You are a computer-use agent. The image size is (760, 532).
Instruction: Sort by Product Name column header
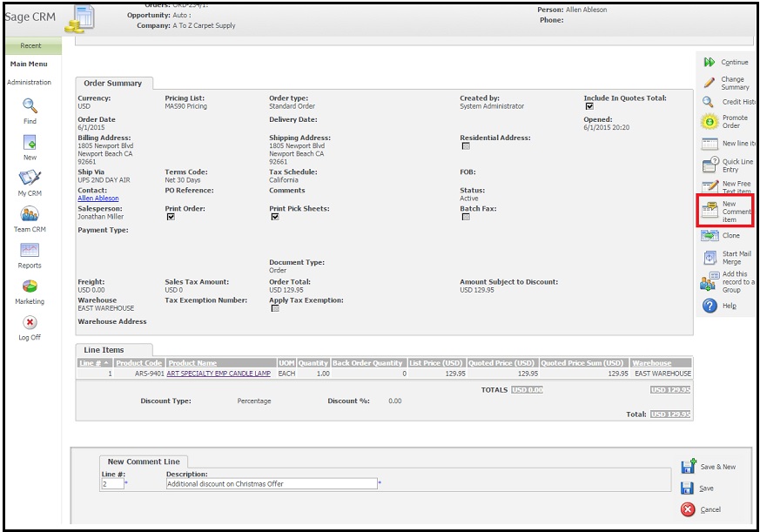(x=192, y=363)
